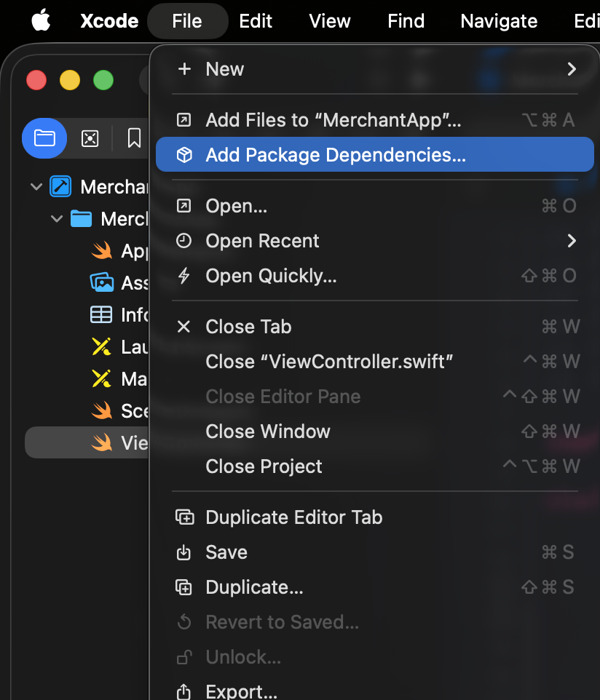Click the plus icon beside New
The height and width of the screenshot is (700, 600).
(184, 69)
